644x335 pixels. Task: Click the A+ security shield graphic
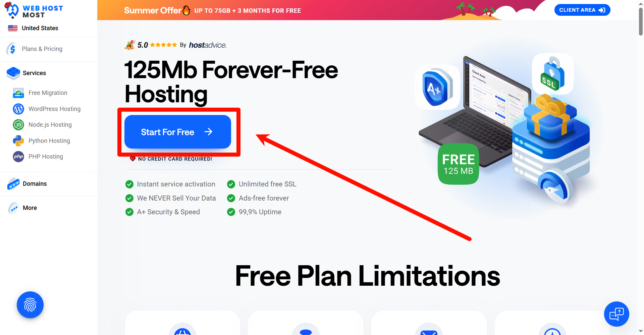pos(437,87)
